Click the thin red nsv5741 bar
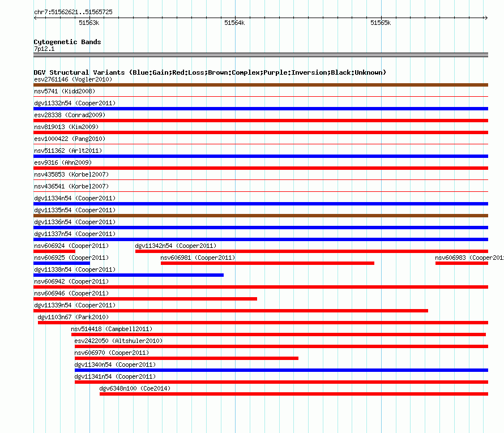The image size is (504, 433). coord(260,96)
